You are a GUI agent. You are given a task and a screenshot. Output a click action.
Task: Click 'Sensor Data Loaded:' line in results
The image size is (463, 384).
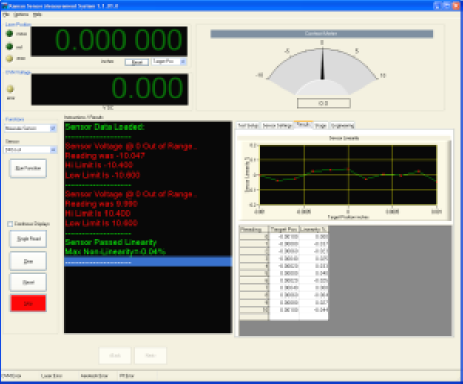coord(105,127)
